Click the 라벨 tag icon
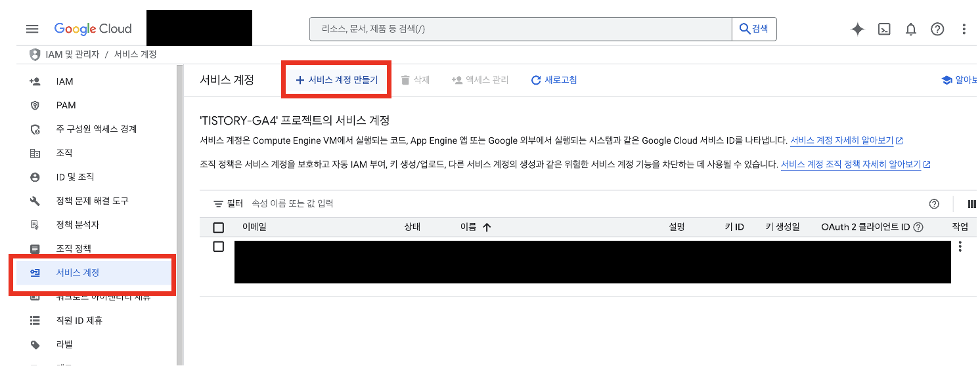This screenshot has height=370, width=980. tap(35, 344)
